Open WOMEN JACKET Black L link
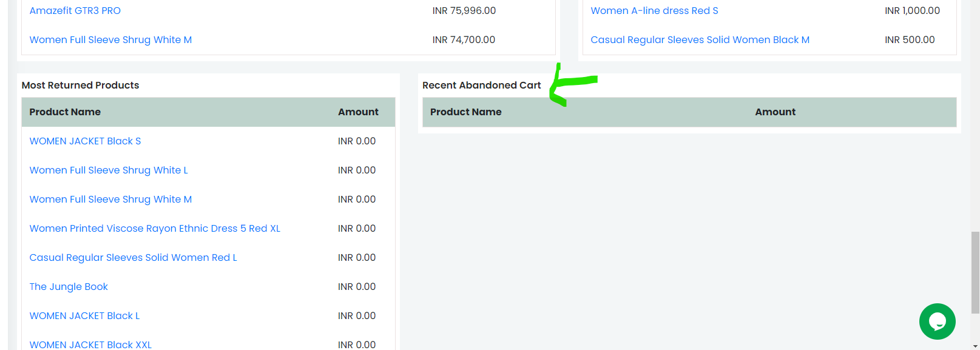 coord(84,316)
